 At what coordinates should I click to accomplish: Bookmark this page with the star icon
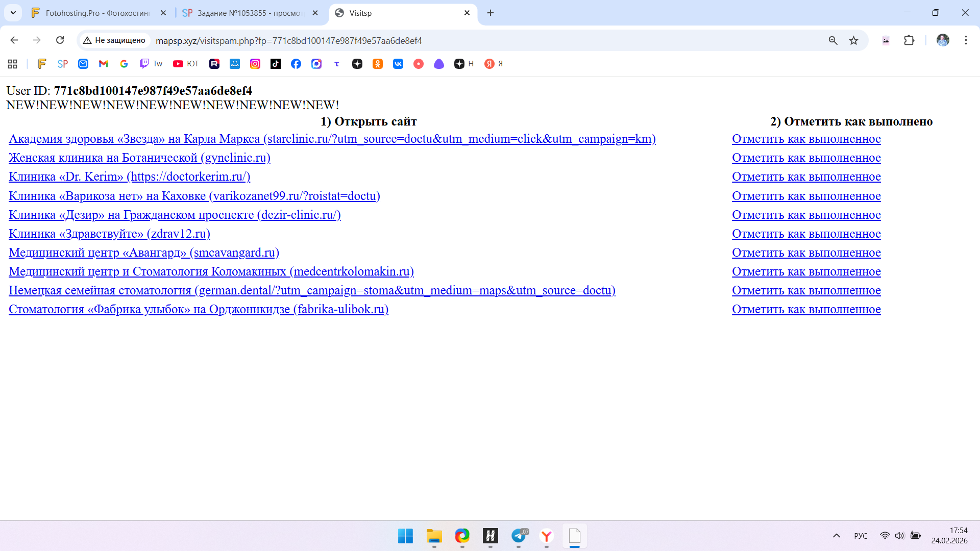click(853, 40)
